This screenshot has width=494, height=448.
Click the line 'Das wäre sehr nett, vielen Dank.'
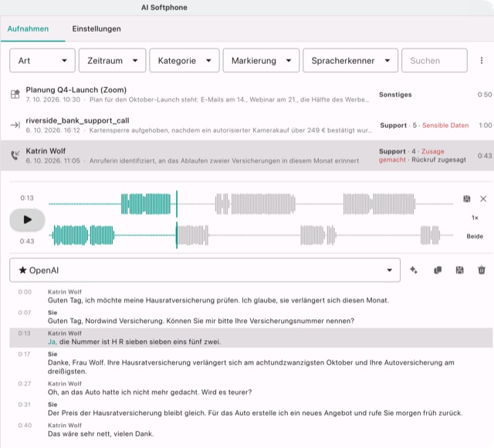[x=101, y=434]
